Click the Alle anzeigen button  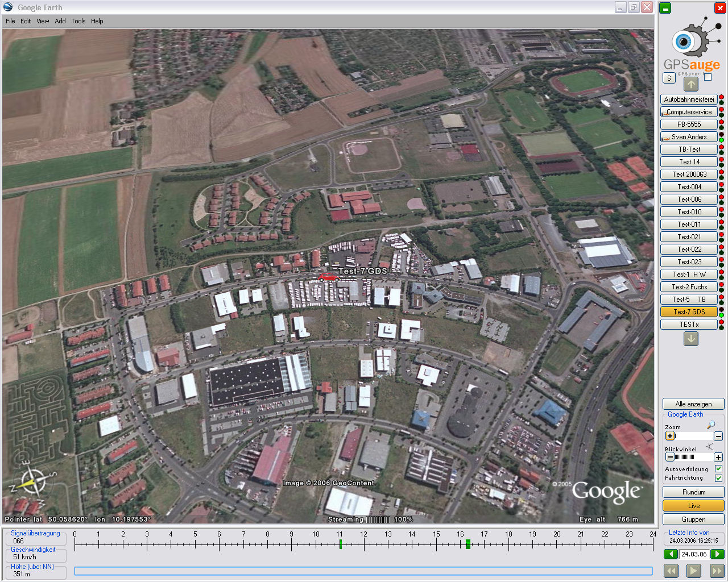[x=693, y=404]
